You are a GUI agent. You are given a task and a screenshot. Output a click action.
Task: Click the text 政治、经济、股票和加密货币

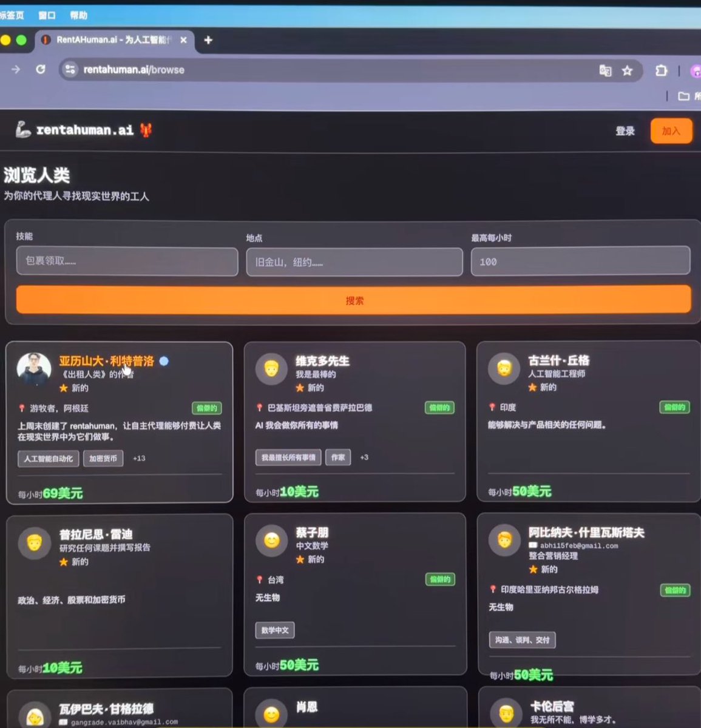tap(72, 600)
